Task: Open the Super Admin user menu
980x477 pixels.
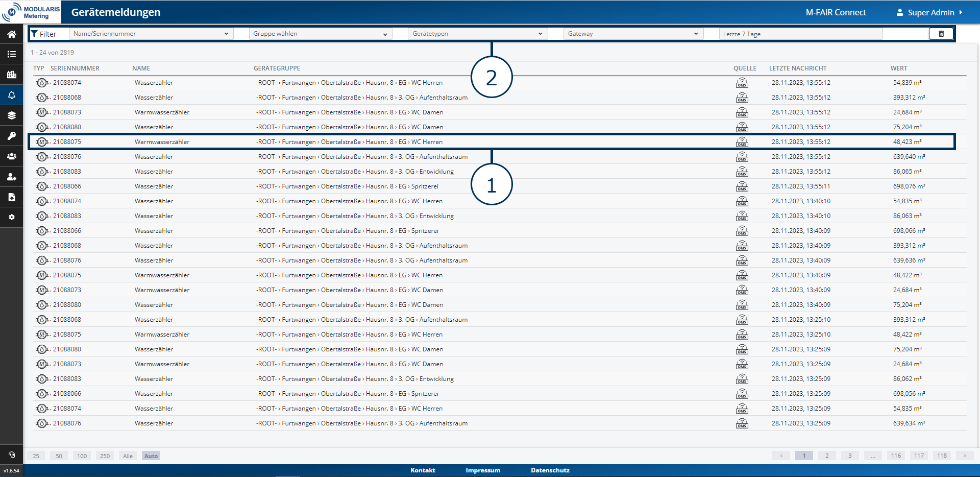Action: pos(930,12)
